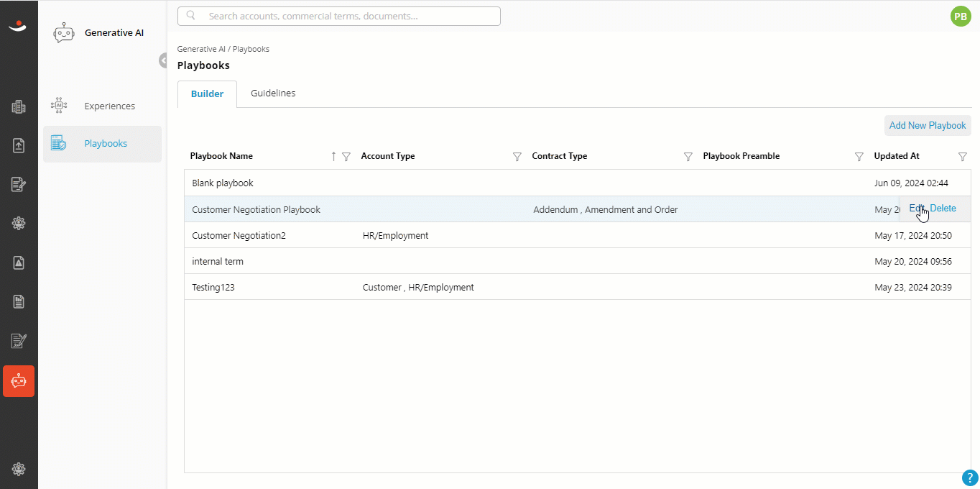Open the cog wheel icon in the mid sidebar
Image resolution: width=980 pixels, height=489 pixels.
19,224
